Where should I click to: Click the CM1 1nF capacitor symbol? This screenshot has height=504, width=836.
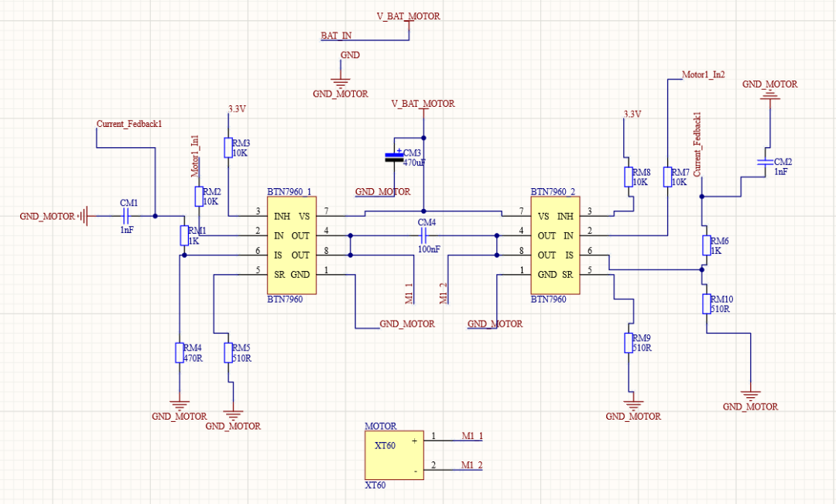128,216
